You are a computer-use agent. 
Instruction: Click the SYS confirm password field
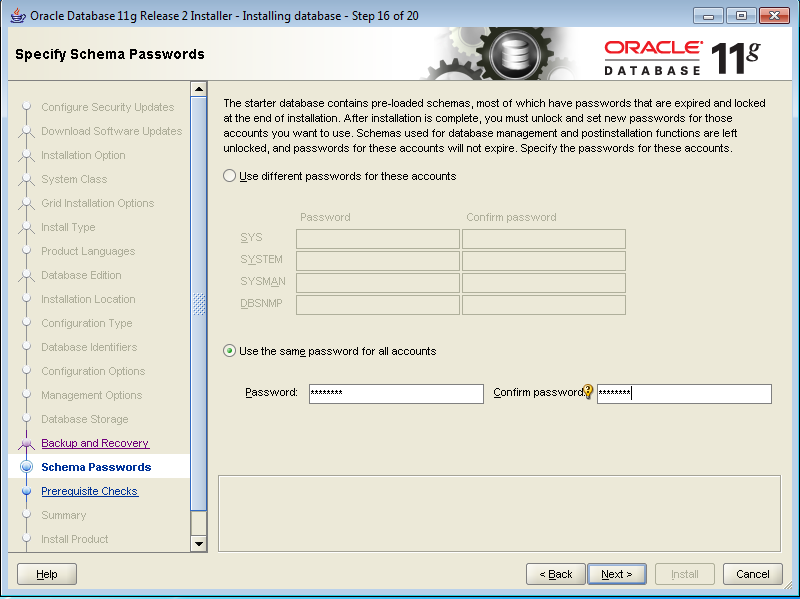pos(544,239)
